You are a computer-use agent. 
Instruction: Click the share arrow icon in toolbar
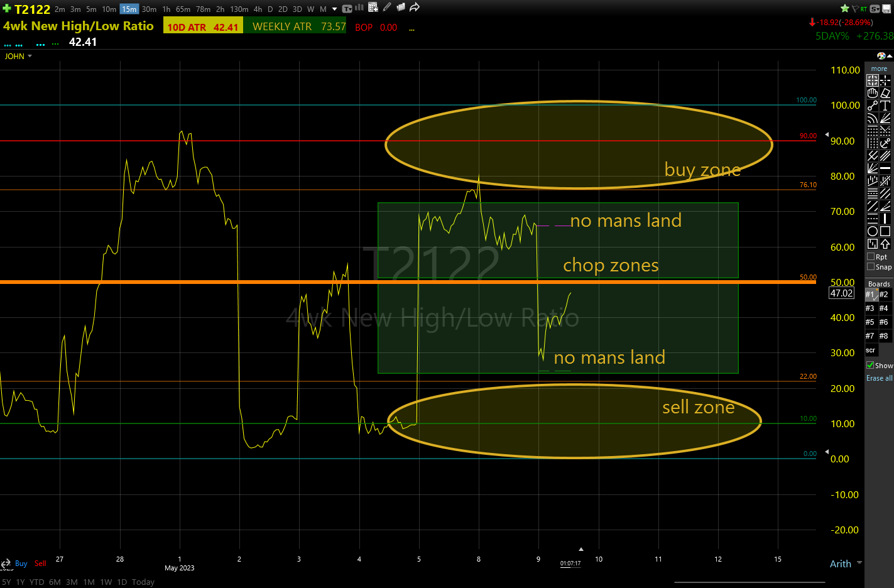coord(415,8)
